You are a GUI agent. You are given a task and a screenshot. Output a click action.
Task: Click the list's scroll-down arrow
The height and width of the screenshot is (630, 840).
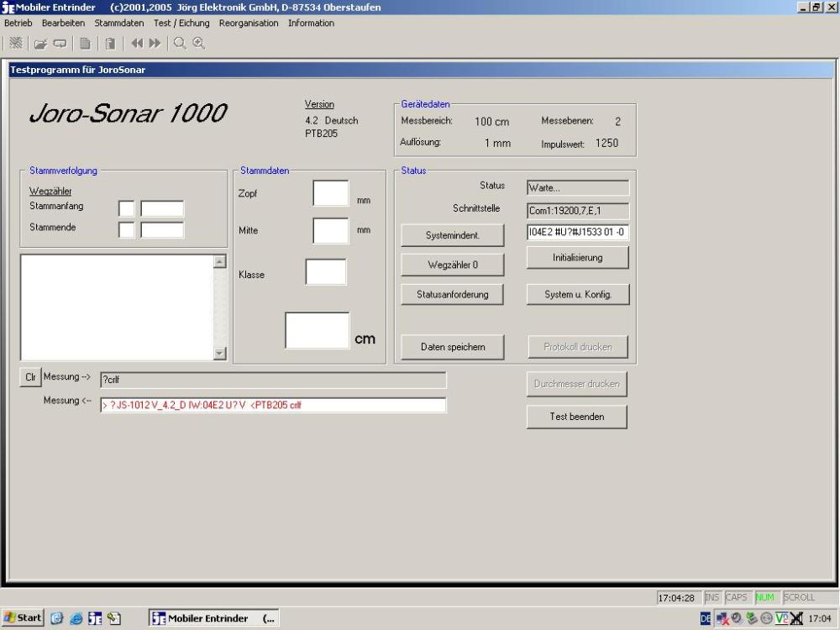tap(219, 353)
